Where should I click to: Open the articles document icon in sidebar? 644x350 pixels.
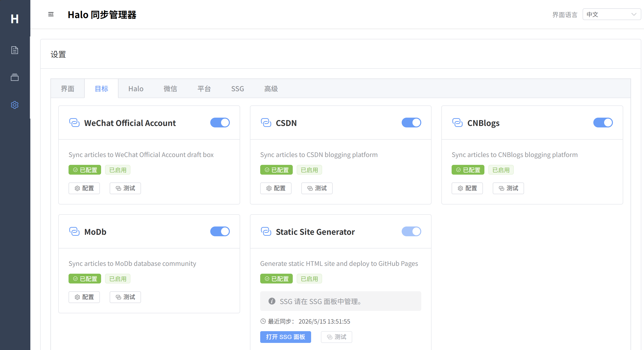15,50
